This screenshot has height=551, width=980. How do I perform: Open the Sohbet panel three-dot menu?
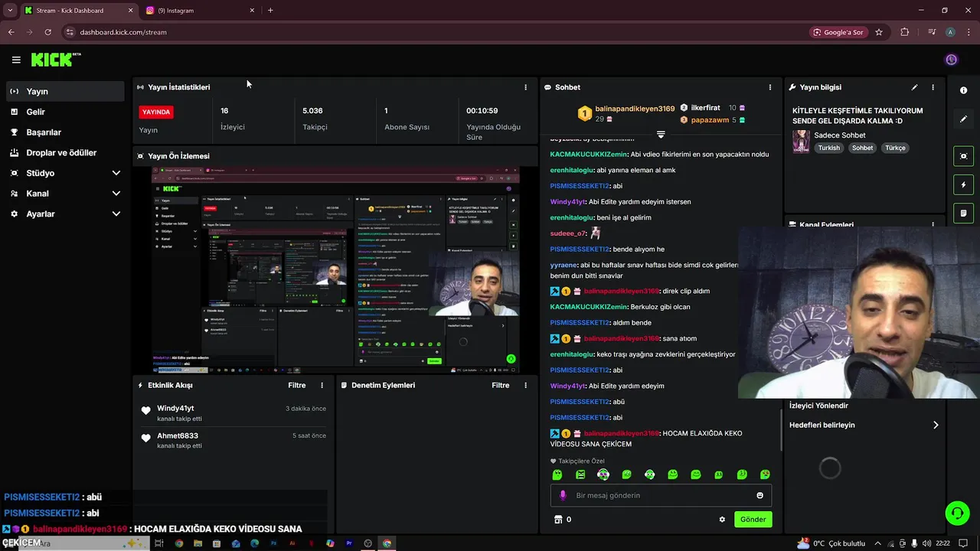pyautogui.click(x=770, y=87)
